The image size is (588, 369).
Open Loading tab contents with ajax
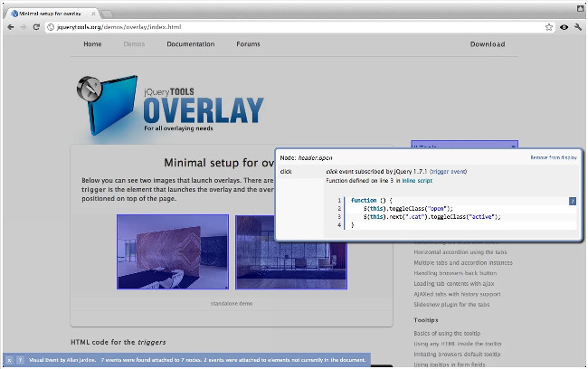(x=454, y=283)
